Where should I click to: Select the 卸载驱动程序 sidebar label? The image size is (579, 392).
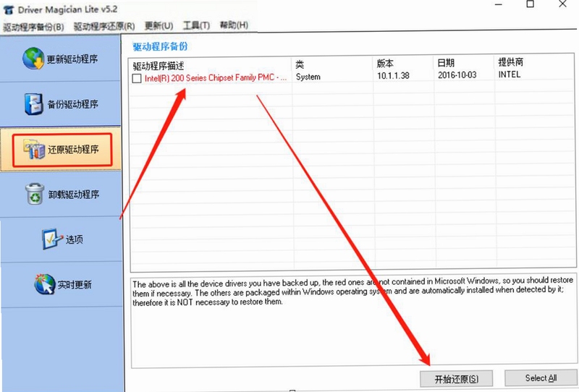point(74,195)
